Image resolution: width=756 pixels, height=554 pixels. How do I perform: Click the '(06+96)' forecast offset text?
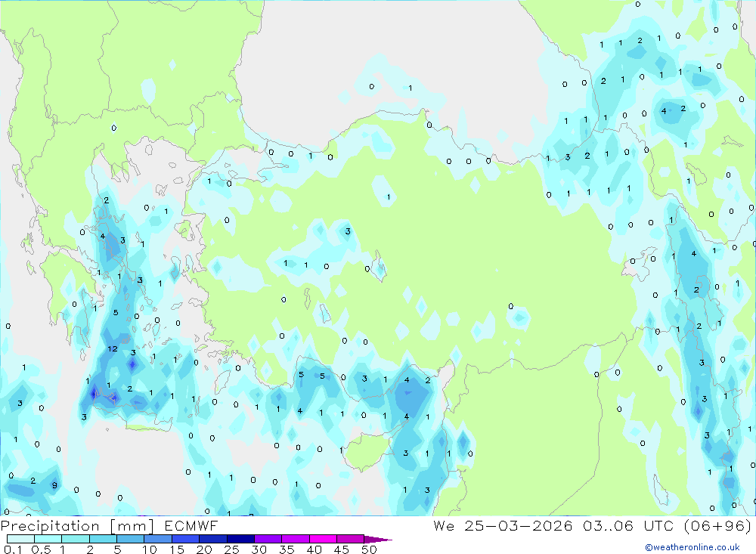717,526
